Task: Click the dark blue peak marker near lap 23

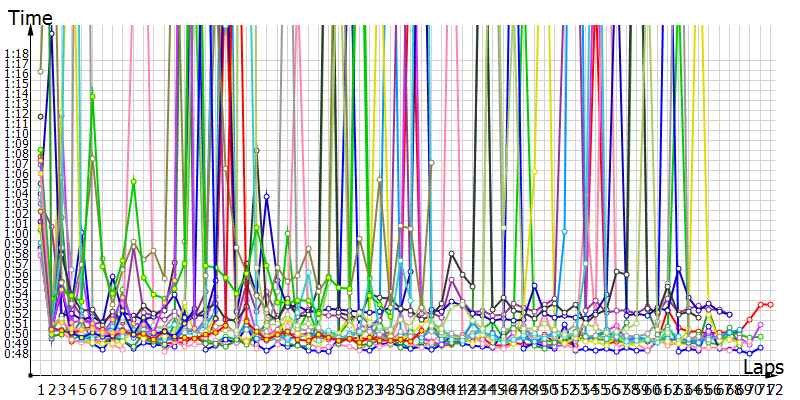Action: click(x=266, y=197)
